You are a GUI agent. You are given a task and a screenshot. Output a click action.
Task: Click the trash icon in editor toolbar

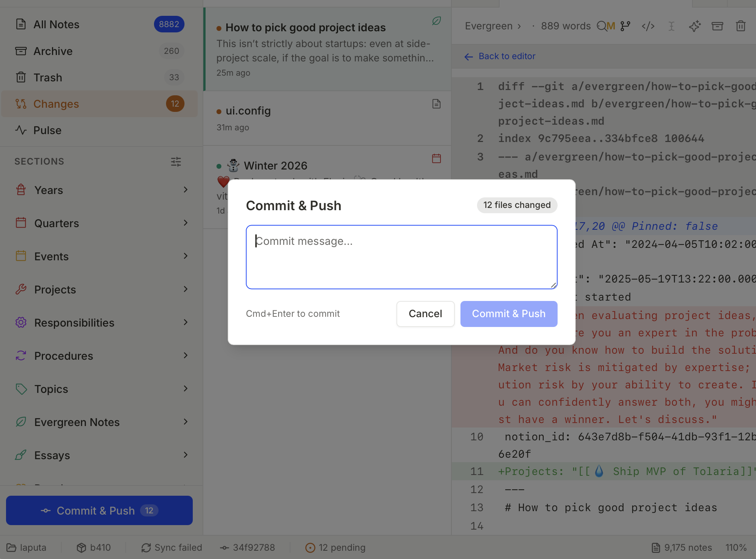[741, 26]
